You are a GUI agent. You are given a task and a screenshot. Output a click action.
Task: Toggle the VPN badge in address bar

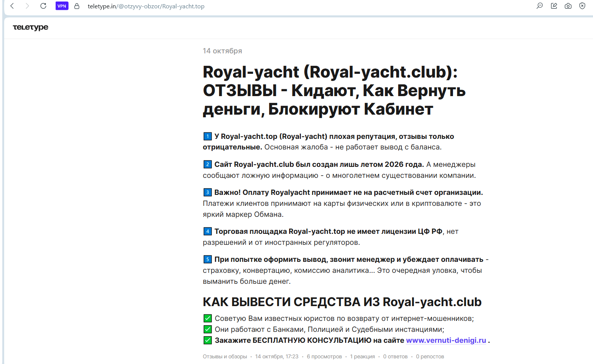coord(62,6)
